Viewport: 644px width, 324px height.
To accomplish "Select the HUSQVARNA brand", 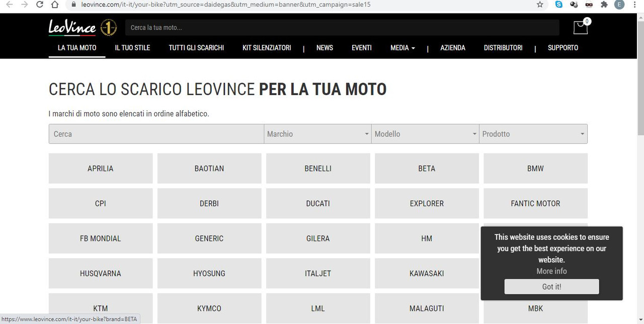I will pos(101,273).
